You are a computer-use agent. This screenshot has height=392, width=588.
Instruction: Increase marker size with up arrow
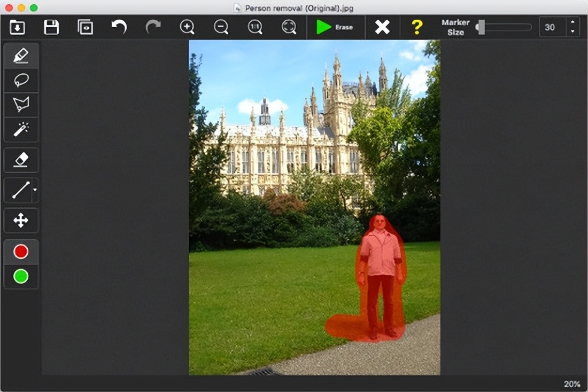(x=572, y=22)
